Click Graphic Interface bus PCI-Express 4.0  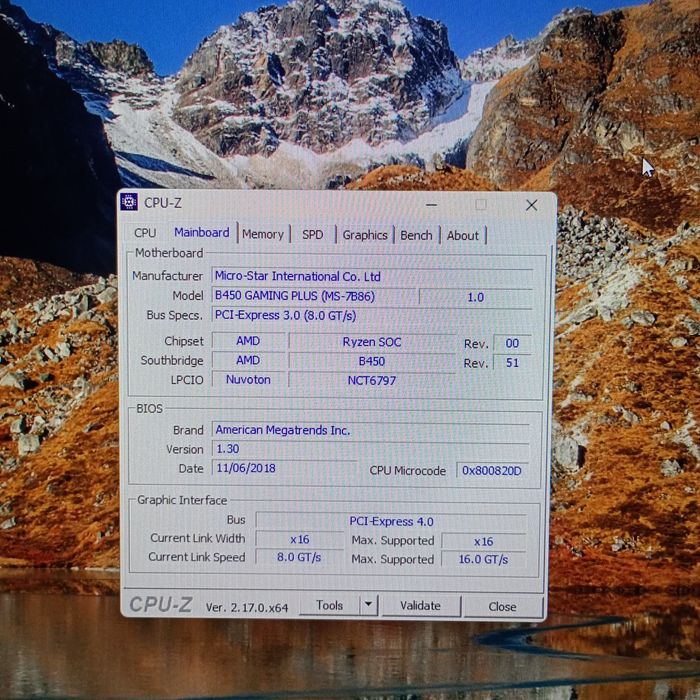(392, 521)
